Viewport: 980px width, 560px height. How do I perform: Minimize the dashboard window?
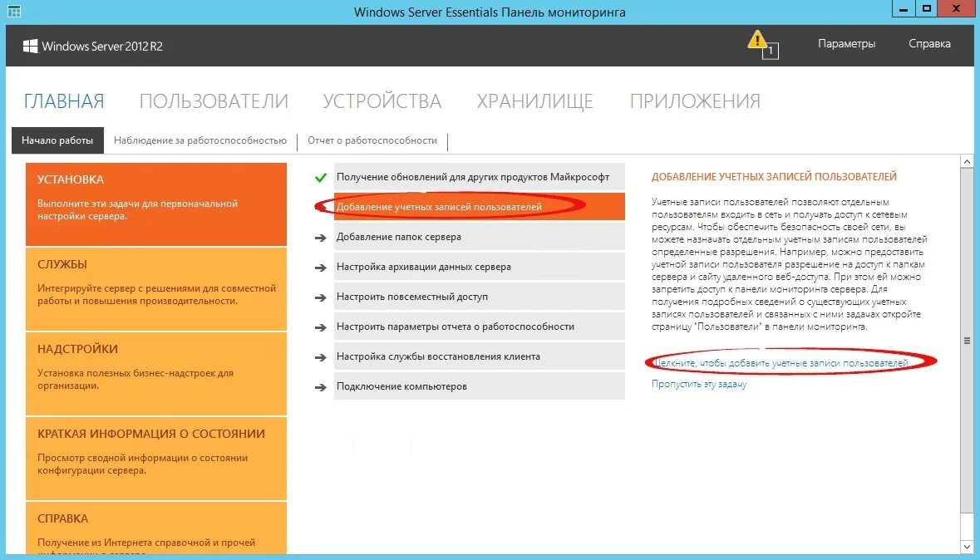(x=904, y=9)
